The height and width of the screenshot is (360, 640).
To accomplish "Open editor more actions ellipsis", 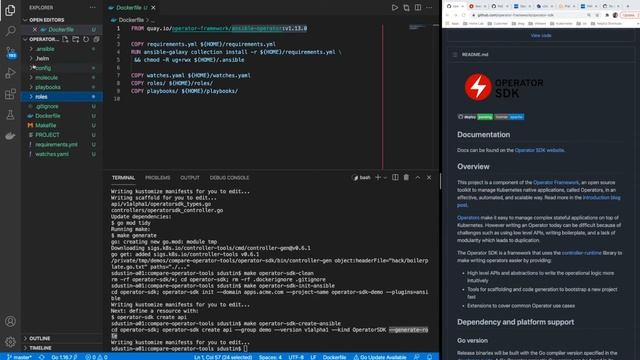I will tap(429, 7).
